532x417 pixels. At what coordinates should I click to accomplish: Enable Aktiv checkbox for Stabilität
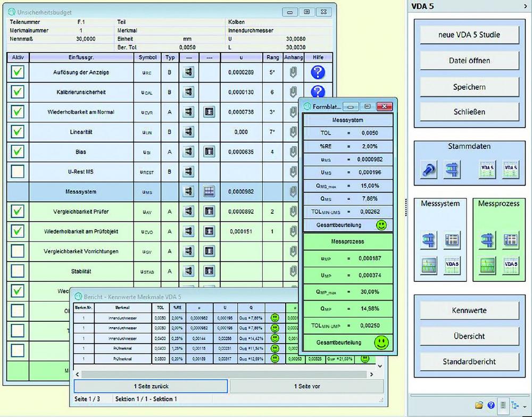[18, 271]
